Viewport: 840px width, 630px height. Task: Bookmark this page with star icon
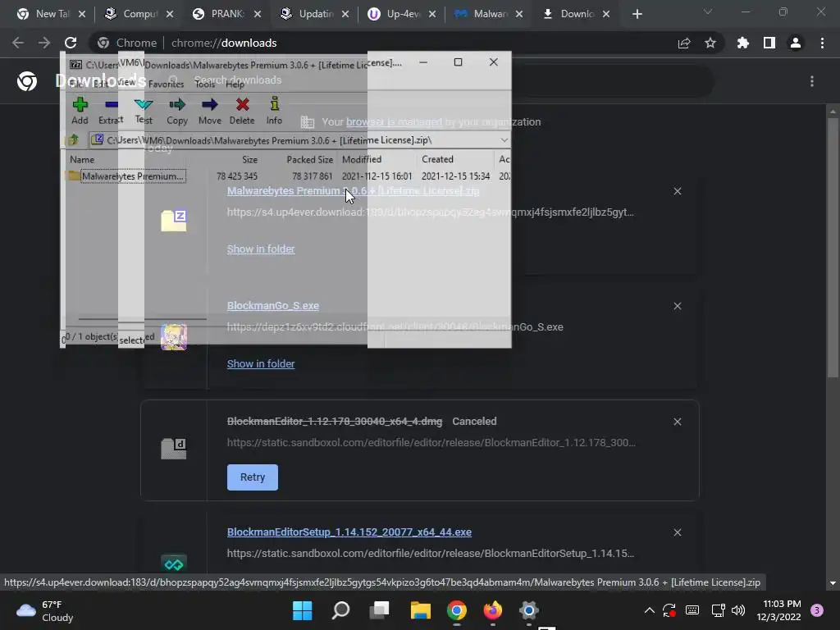pyautogui.click(x=710, y=43)
